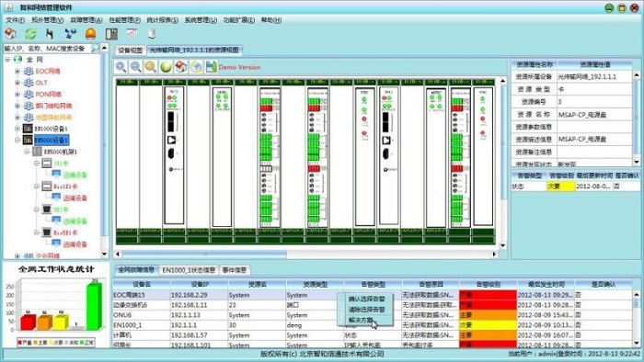Click the globe icon of 全网 root node
This screenshot has height=362, width=644.
[17, 60]
